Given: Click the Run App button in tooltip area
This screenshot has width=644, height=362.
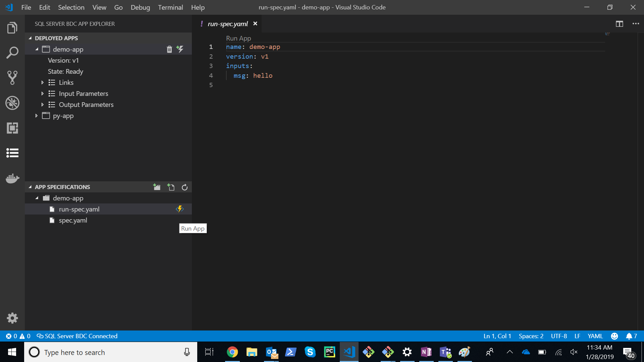Looking at the screenshot, I should coord(193,228).
